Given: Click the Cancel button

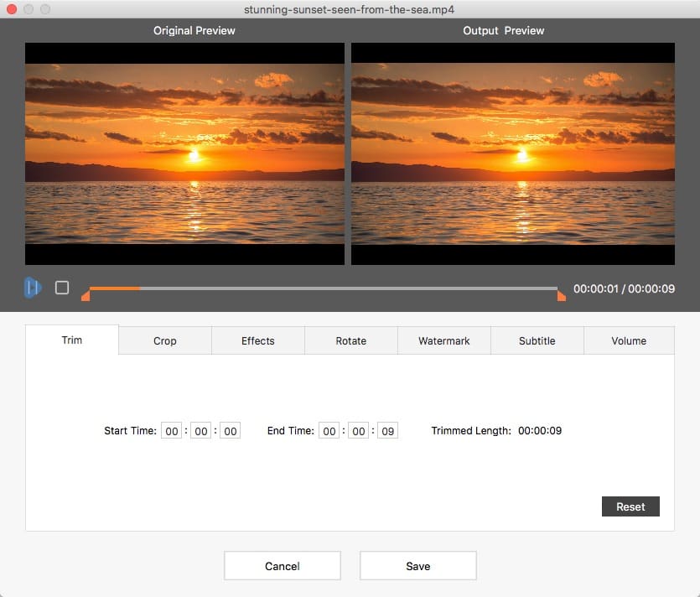Looking at the screenshot, I should [283, 566].
